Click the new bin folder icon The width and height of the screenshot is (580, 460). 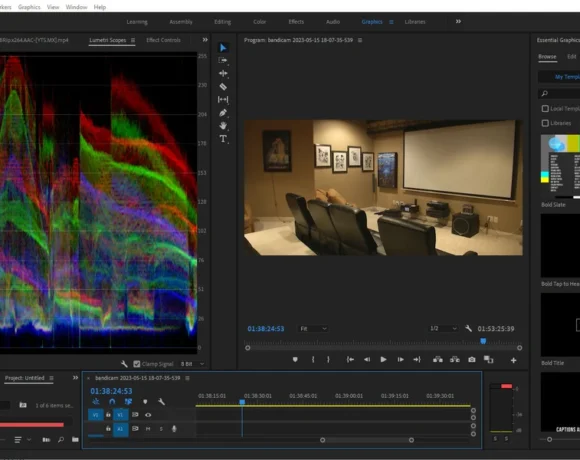[75, 440]
